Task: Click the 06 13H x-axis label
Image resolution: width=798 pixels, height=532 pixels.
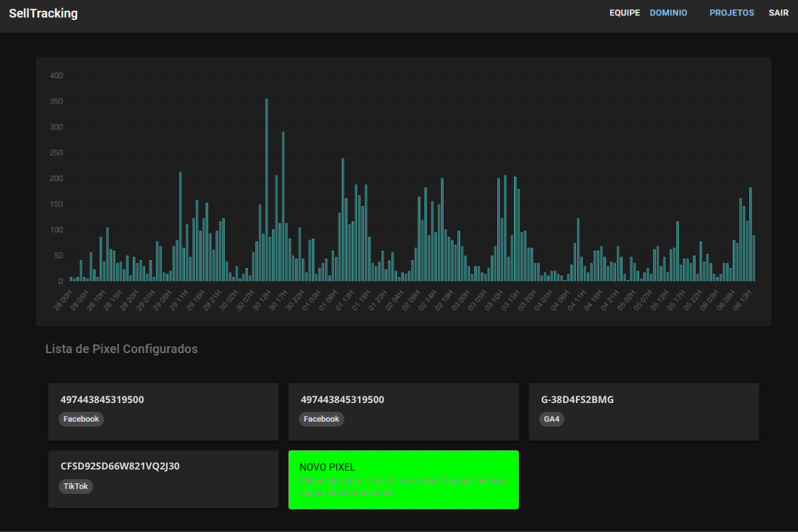Action: 743,301
